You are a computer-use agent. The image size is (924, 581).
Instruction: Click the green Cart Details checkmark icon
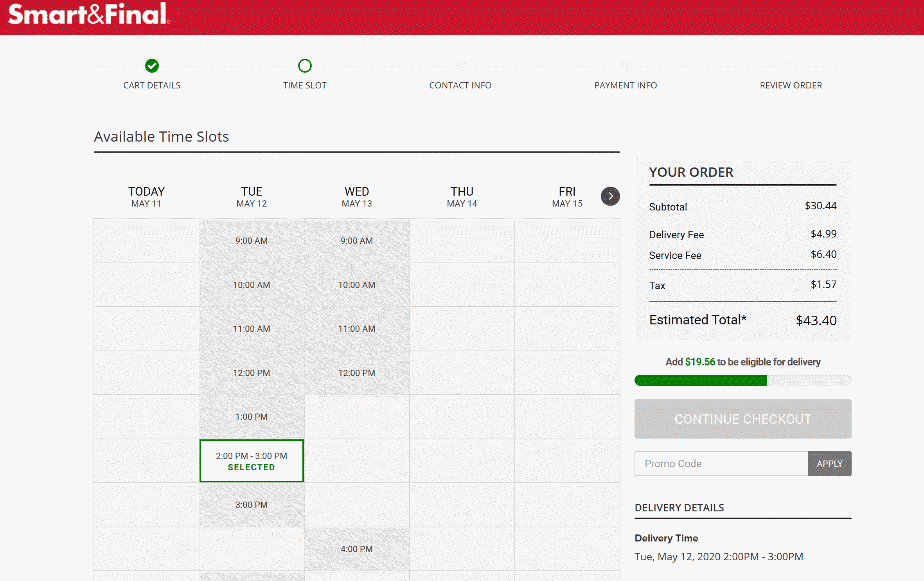152,66
